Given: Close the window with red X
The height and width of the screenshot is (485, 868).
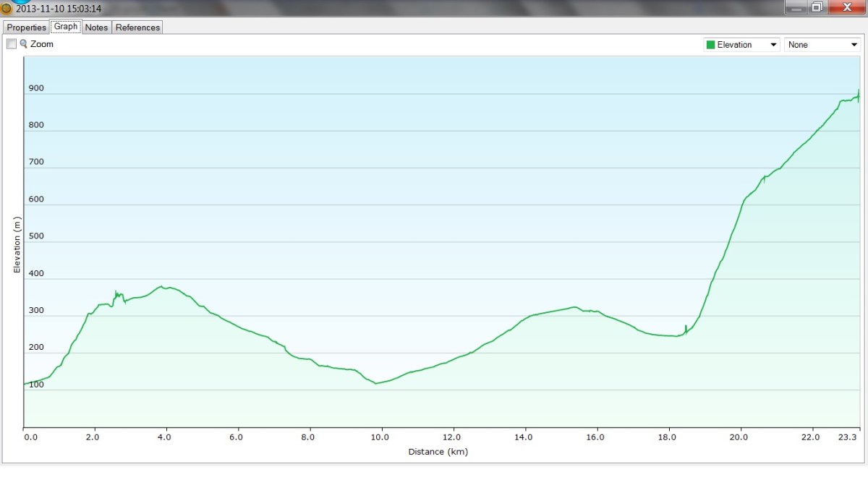Looking at the screenshot, I should (x=845, y=7).
